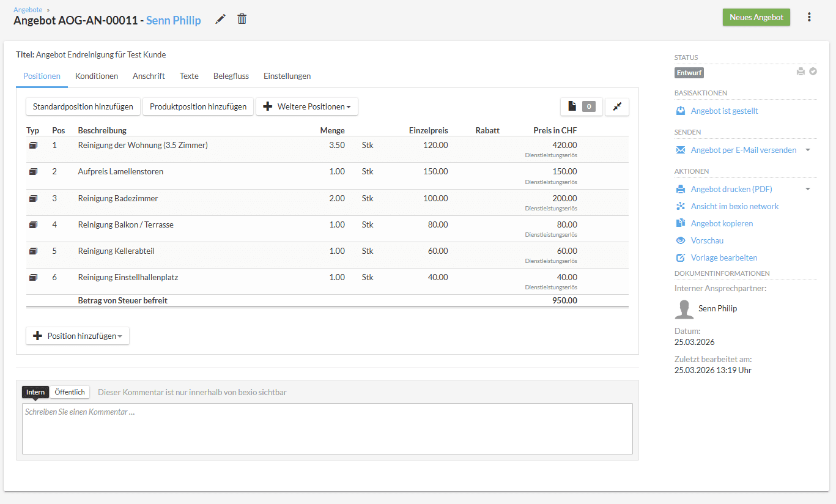The image size is (836, 504).
Task: Click type icon of Aufpreis Lamellenstoren row
Action: pos(33,172)
